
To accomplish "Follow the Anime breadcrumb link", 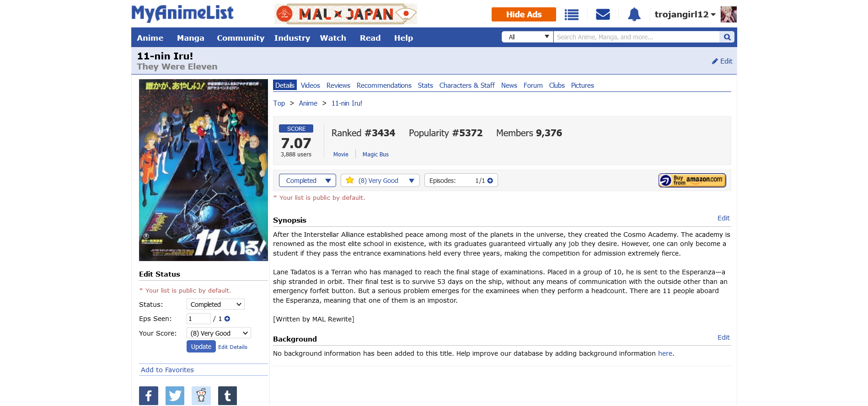I will click(308, 103).
